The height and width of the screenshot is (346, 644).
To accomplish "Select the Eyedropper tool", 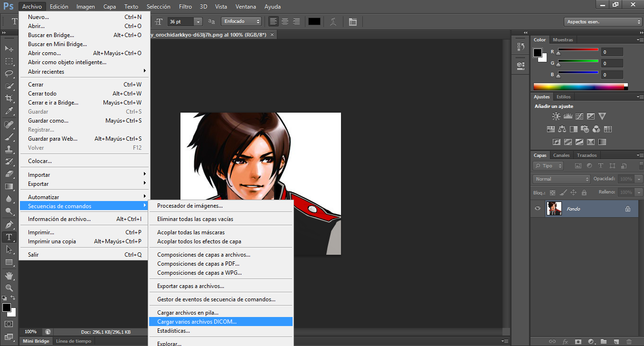I will coord(9,111).
